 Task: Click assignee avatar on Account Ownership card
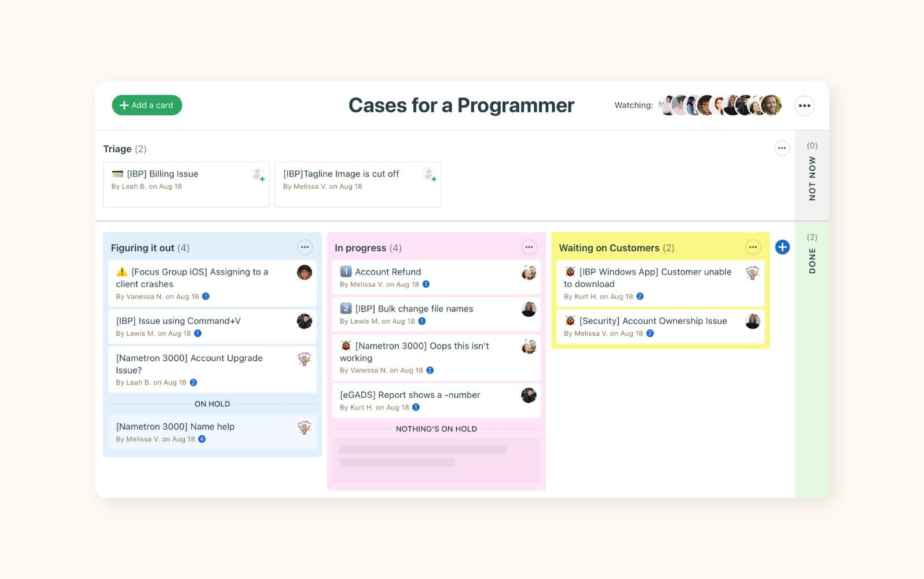pyautogui.click(x=753, y=321)
